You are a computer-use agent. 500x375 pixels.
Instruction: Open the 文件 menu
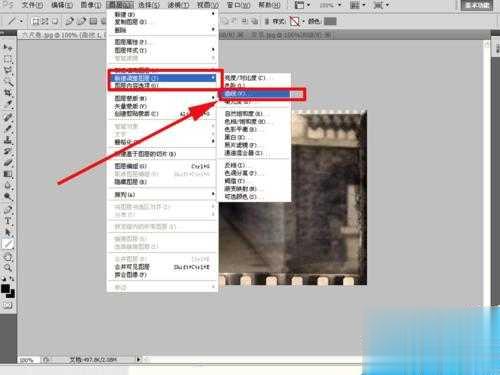pos(32,5)
